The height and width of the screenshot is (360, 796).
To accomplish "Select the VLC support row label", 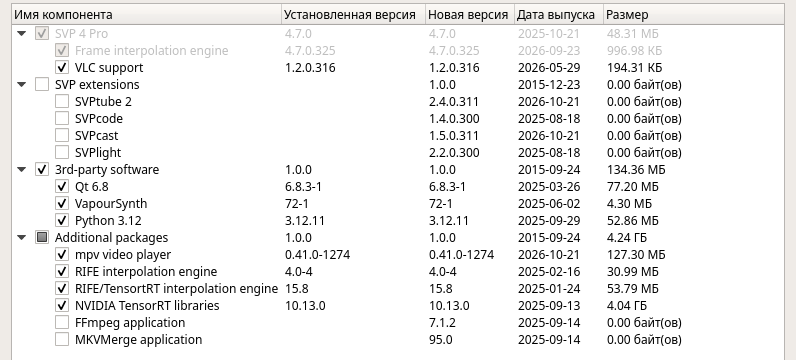I will [x=109, y=68].
